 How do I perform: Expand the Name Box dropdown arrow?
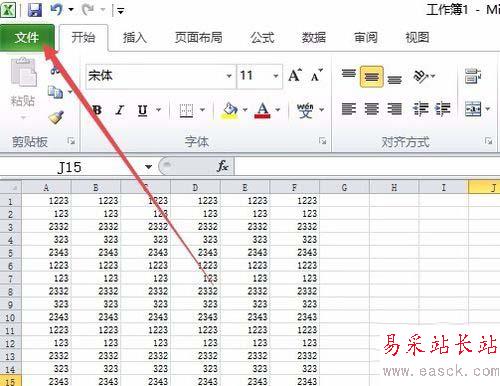coord(148,167)
